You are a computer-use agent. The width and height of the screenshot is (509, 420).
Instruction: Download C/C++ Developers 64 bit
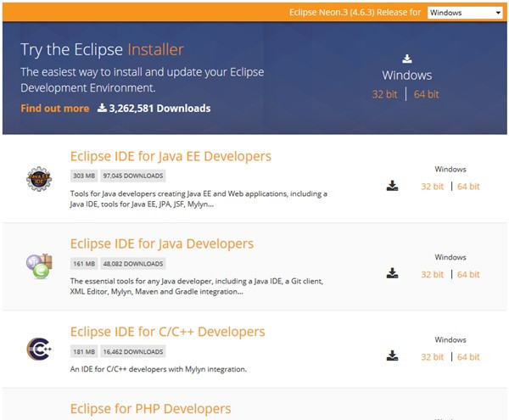click(x=468, y=357)
